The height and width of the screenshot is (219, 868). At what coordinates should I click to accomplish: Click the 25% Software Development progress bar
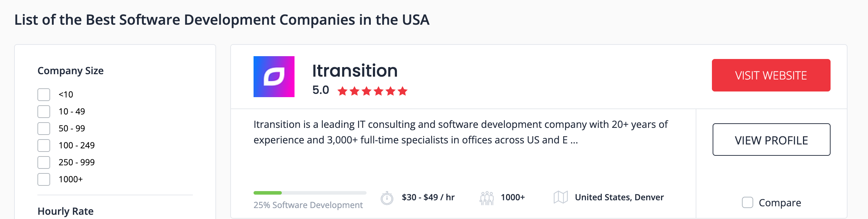tap(310, 193)
